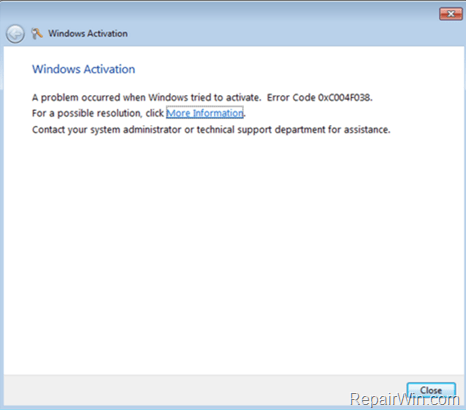The width and height of the screenshot is (466, 410).
Task: Click the back arrow button
Action: [x=15, y=34]
